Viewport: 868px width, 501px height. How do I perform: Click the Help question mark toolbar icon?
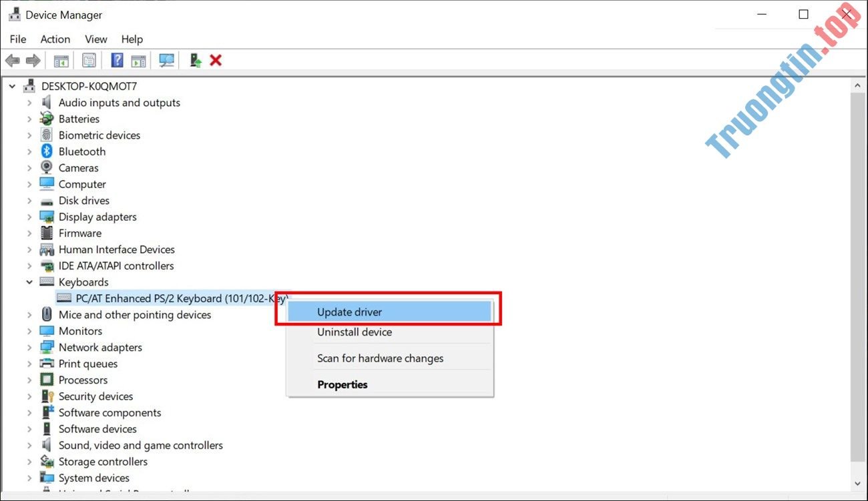click(x=117, y=61)
